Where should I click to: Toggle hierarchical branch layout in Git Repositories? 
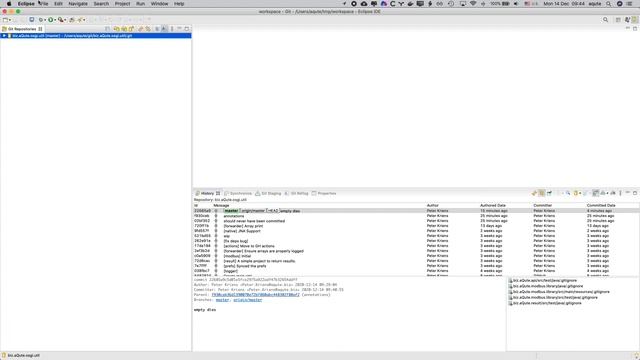pyautogui.click(x=164, y=29)
